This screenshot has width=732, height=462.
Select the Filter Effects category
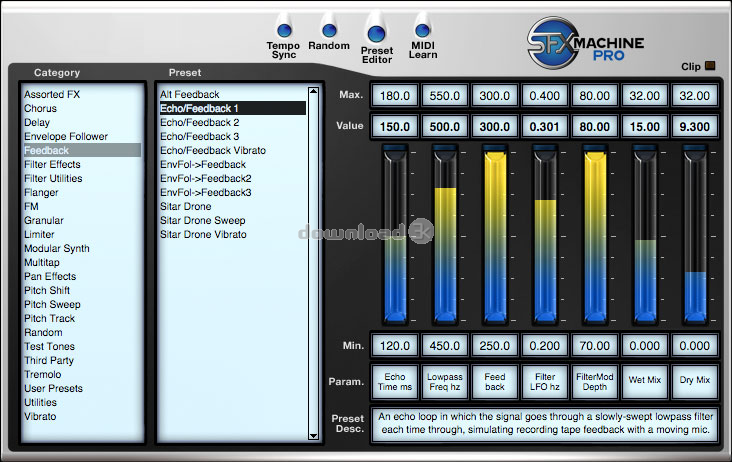(52, 164)
